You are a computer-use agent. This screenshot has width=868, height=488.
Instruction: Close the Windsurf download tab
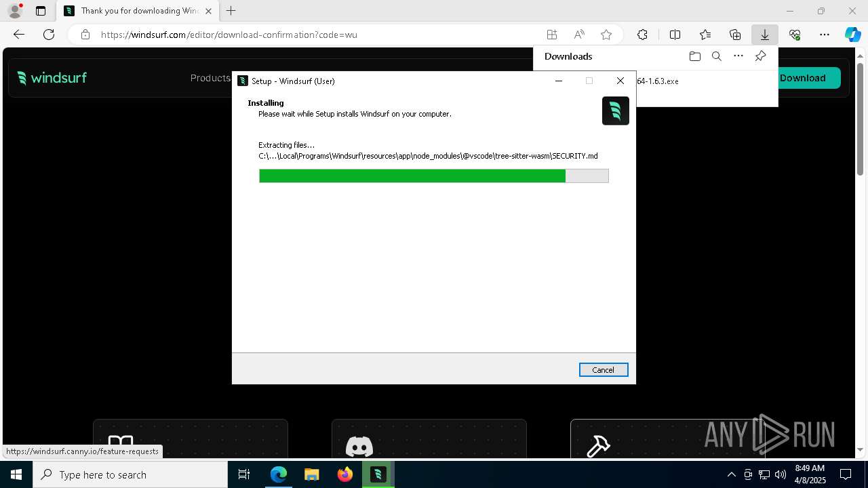(208, 11)
